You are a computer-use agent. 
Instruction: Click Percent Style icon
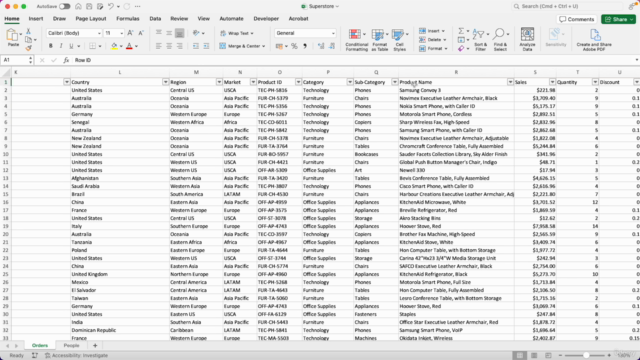(294, 46)
